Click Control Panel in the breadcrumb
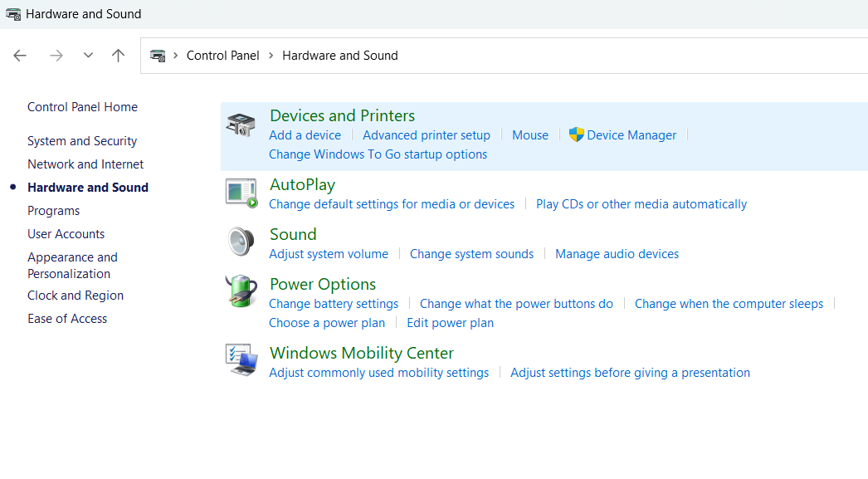Screen dimensions: 868x479 pyautogui.click(x=222, y=56)
